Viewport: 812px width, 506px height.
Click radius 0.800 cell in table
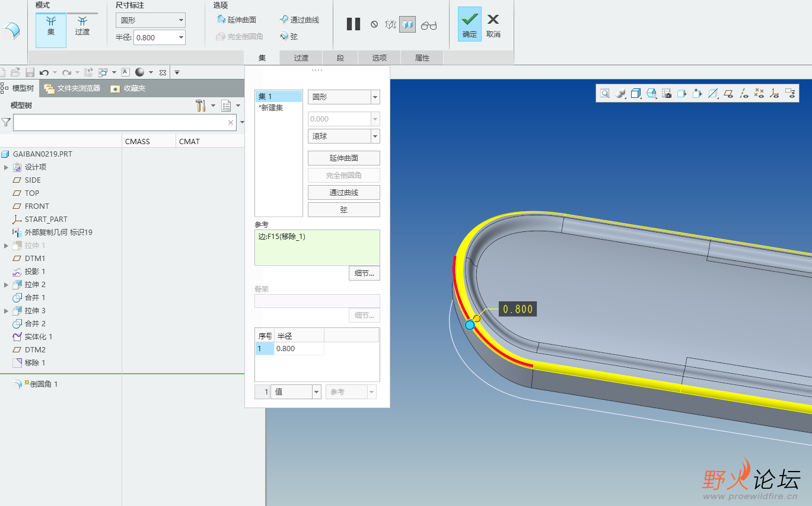point(299,349)
